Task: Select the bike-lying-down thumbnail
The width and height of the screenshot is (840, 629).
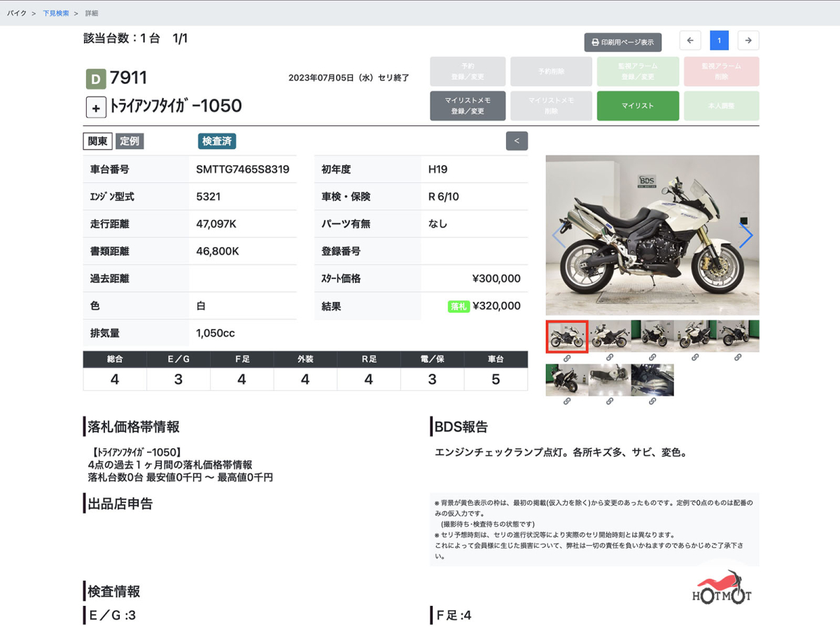Action: (610, 380)
